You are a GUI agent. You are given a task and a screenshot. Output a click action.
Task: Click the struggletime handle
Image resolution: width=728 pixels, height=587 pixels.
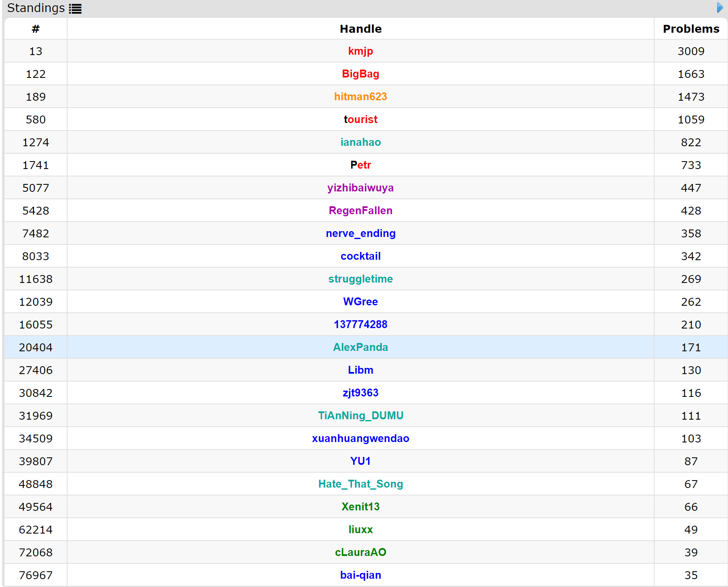360,279
